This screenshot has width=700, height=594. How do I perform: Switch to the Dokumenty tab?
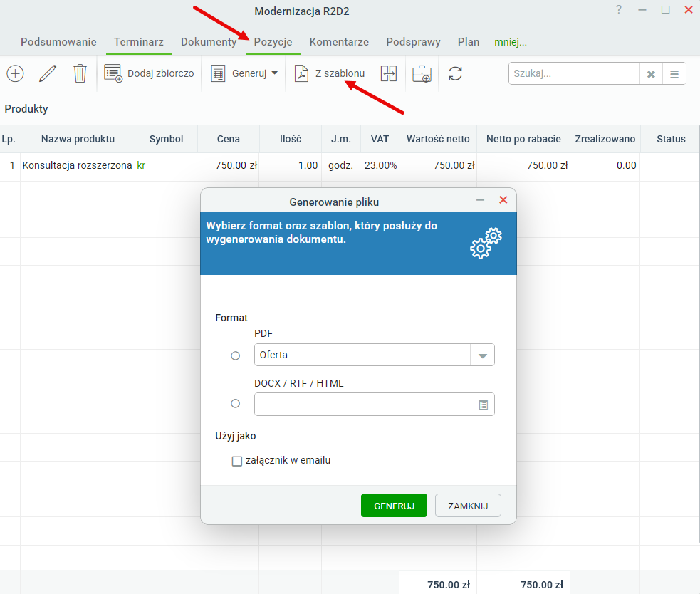coord(209,42)
